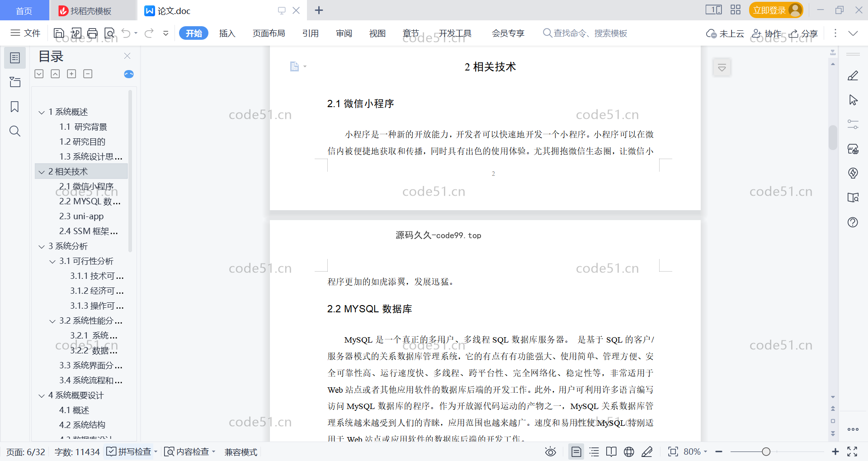The width and height of the screenshot is (868, 461).
Task: Open the Bookmarks icon in sidebar
Action: coord(15,107)
